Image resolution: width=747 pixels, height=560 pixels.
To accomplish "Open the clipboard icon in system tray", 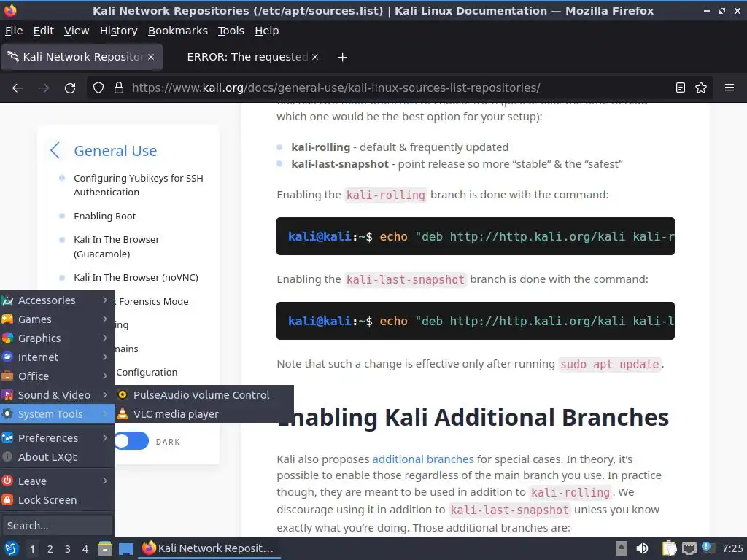I will tap(669, 548).
